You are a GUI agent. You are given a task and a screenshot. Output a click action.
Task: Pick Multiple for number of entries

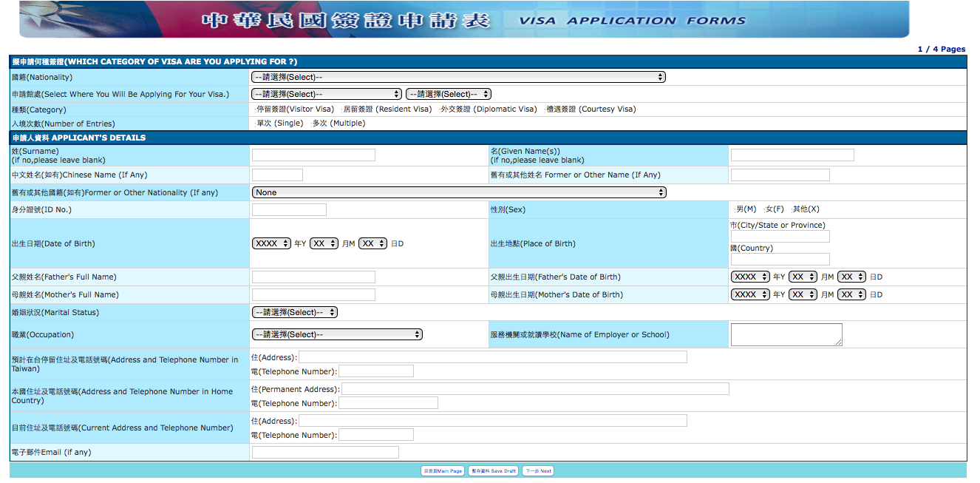tap(310, 124)
